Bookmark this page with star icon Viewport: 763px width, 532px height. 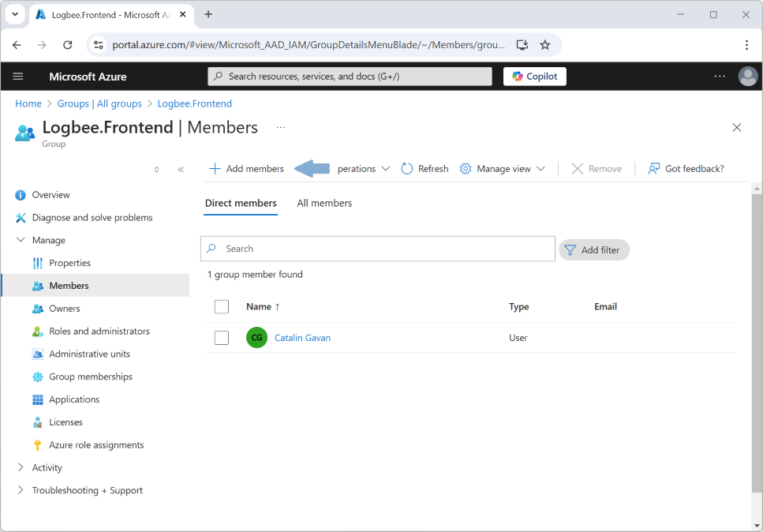tap(544, 45)
